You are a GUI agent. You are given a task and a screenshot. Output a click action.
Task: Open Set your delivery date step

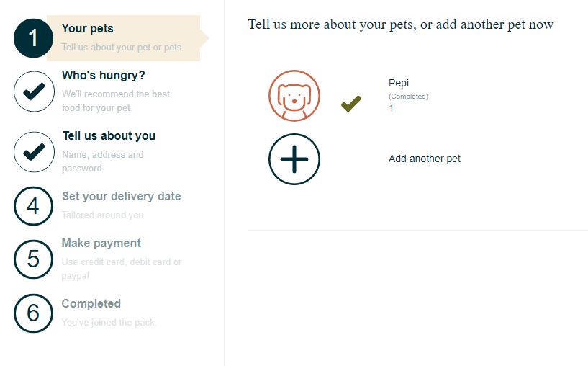pyautogui.click(x=122, y=196)
